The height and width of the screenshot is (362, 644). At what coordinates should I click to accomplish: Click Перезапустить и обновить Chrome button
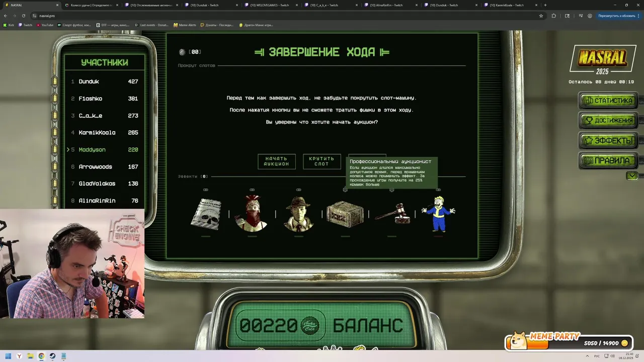618,16
